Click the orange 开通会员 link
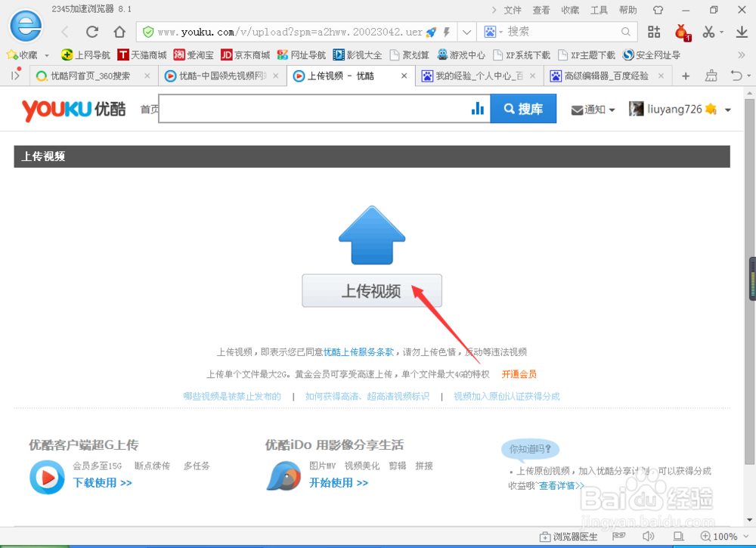The width and height of the screenshot is (756, 548). click(519, 374)
